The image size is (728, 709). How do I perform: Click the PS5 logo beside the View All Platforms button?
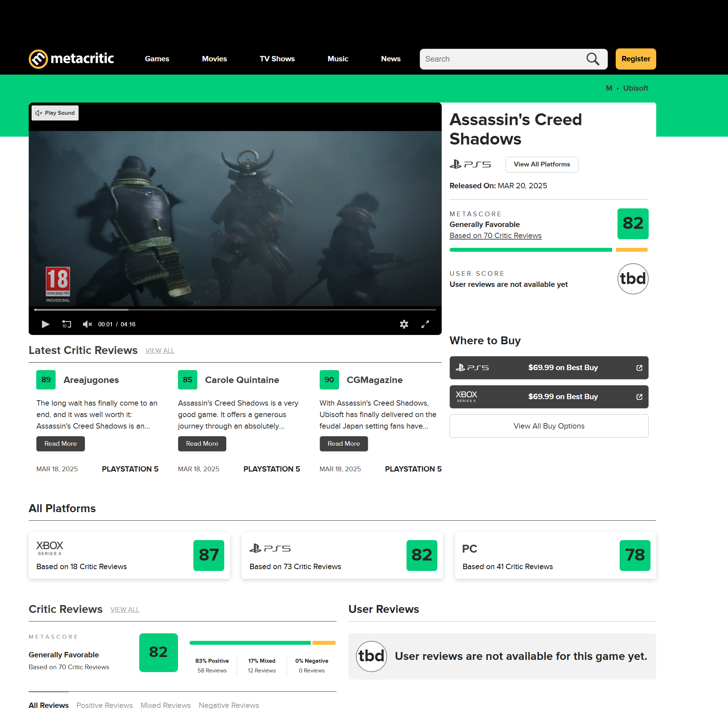(x=470, y=164)
